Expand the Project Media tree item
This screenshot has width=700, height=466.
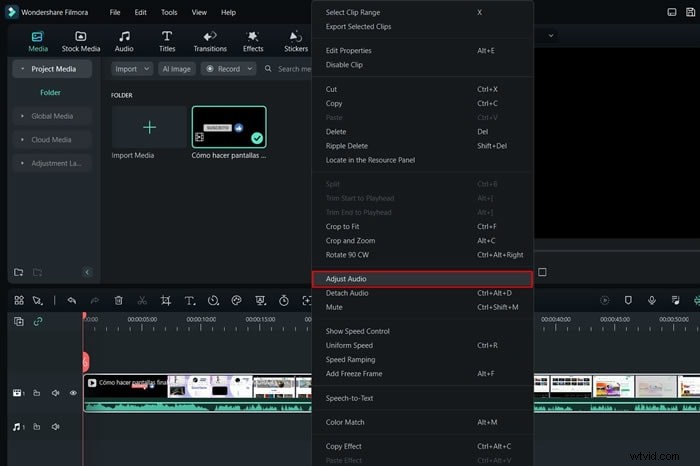coord(22,69)
